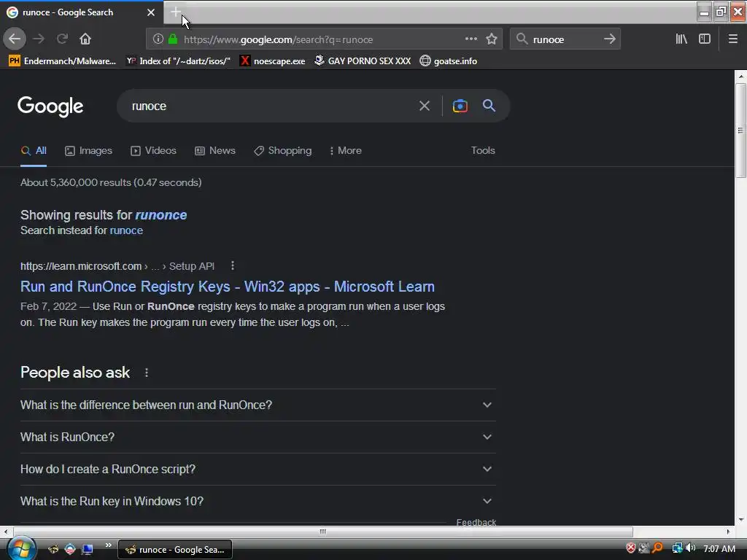Go back using the browser back arrow
This screenshot has height=560, width=747.
[x=15, y=39]
